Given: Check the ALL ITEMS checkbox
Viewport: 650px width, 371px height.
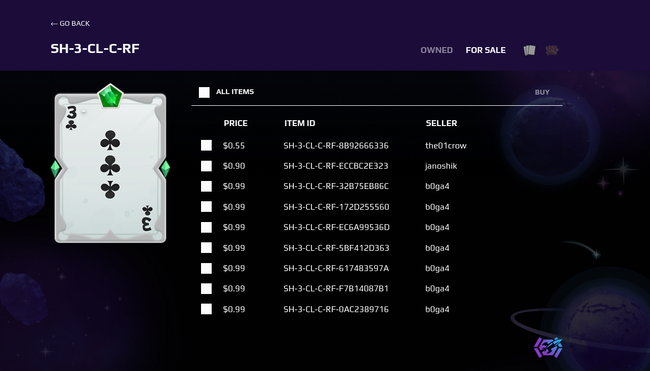Looking at the screenshot, I should tap(204, 92).
